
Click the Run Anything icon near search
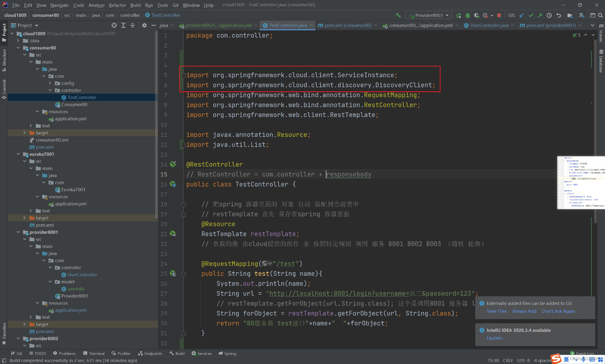pyautogui.click(x=593, y=15)
